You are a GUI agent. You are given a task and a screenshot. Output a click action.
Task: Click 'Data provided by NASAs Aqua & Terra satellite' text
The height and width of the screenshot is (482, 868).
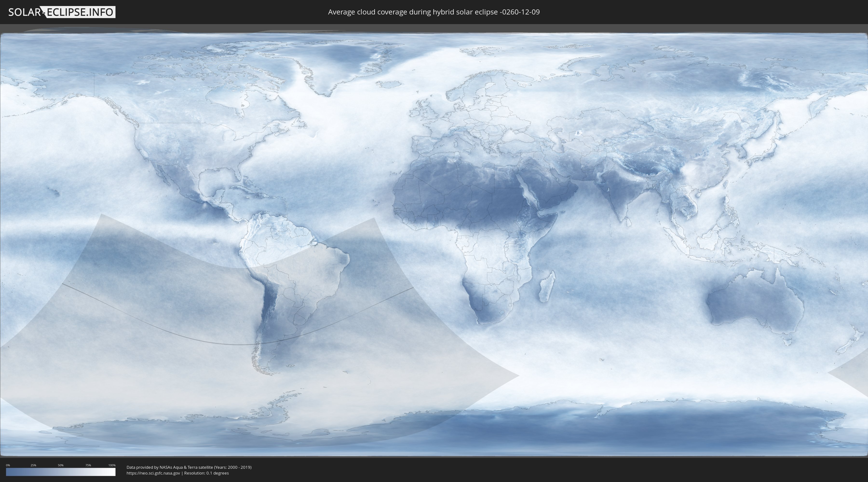170,467
